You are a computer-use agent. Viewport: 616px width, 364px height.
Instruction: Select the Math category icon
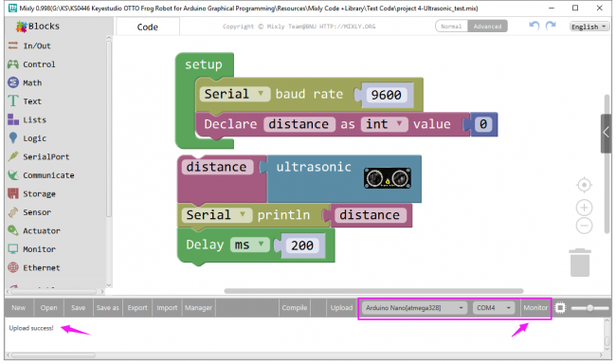13,82
